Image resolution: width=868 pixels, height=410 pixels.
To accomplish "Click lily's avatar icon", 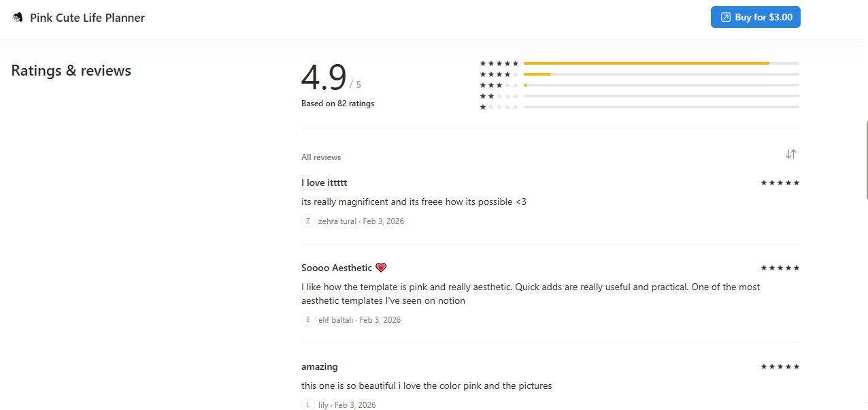I will tap(308, 405).
